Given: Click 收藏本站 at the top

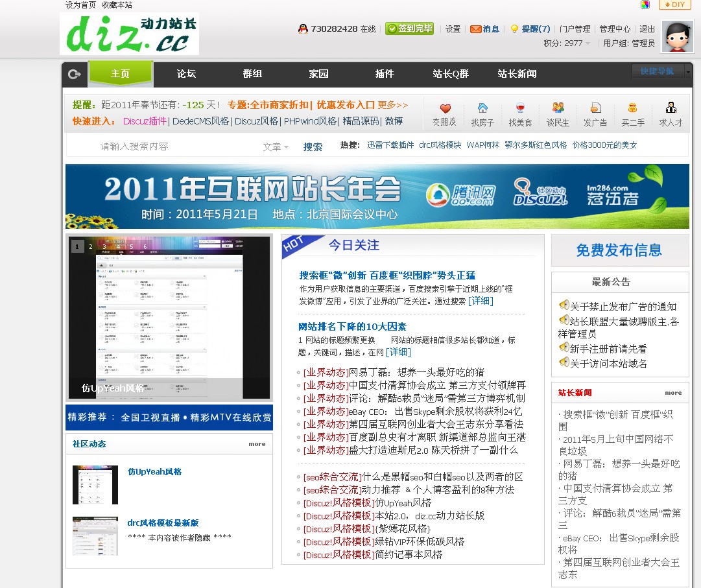Looking at the screenshot, I should 117,5.
